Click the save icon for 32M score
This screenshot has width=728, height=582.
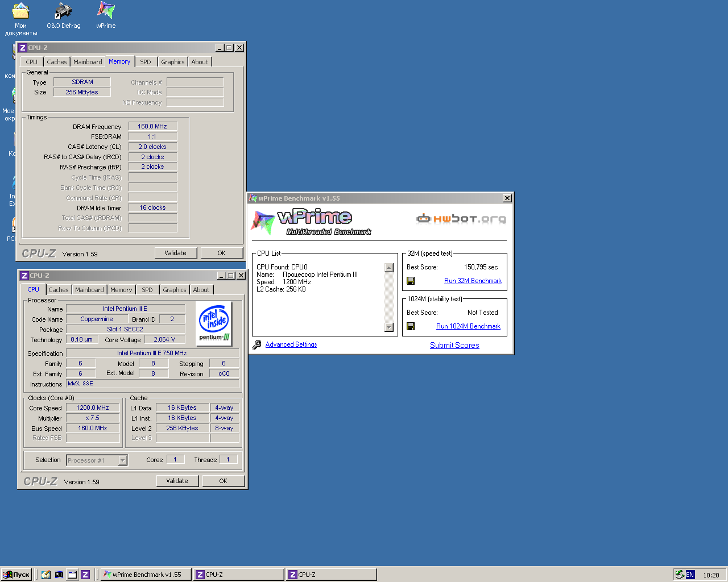pos(411,281)
